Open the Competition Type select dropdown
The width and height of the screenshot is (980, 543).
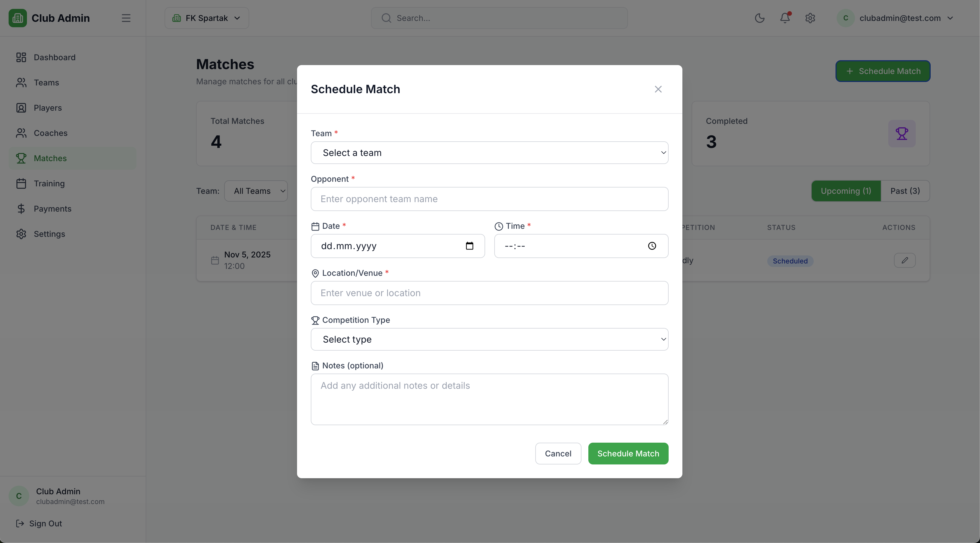pyautogui.click(x=489, y=339)
